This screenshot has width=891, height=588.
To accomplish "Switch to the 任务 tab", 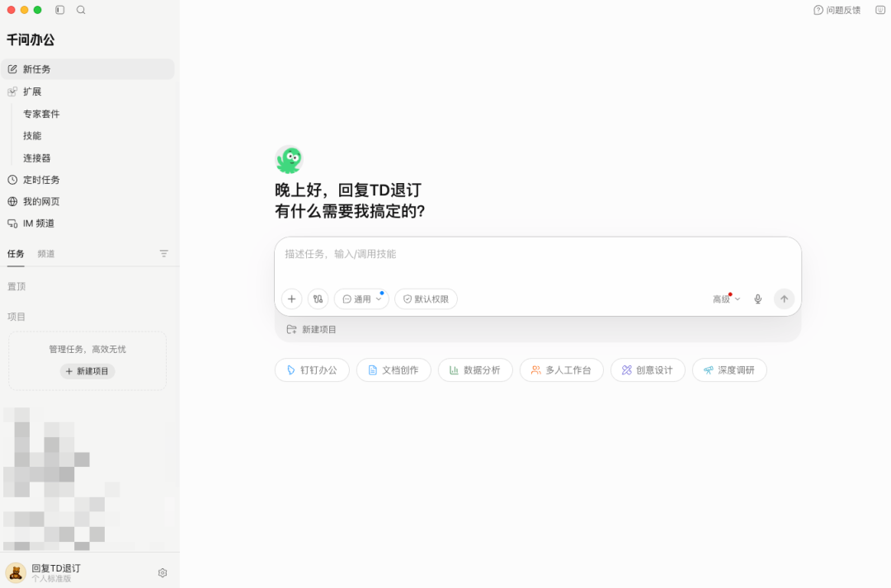I will [x=16, y=254].
